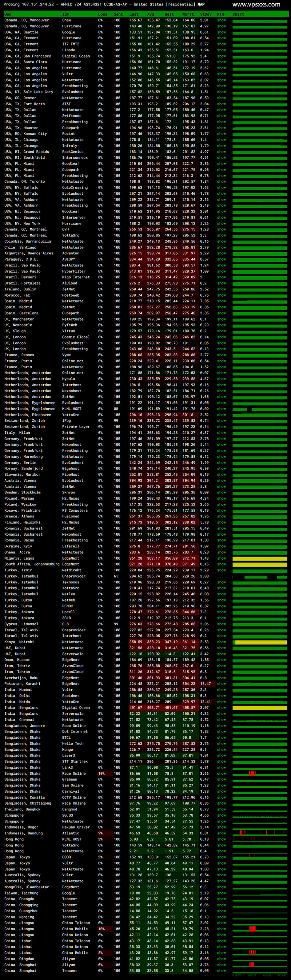The width and height of the screenshot is (291, 980).
Task: Show MTR for the Vancouver Shaw row
Action: [222, 20]
